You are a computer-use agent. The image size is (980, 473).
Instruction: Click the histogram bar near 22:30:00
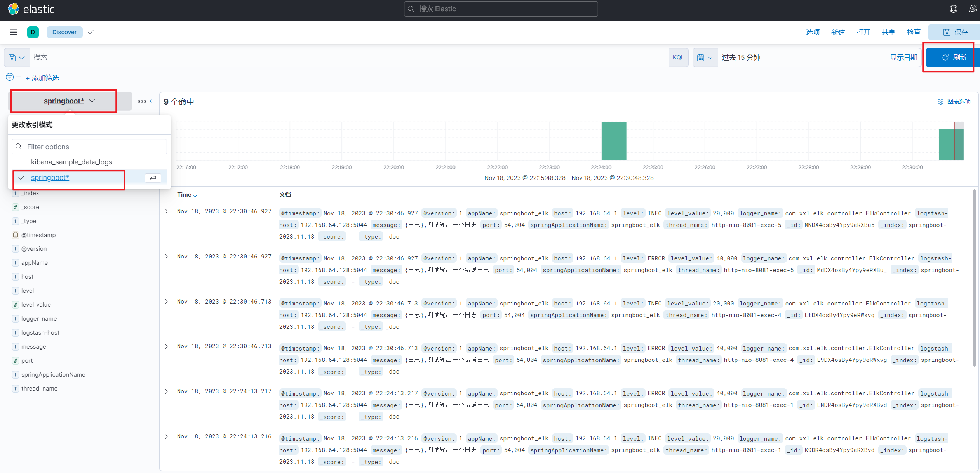(951, 145)
